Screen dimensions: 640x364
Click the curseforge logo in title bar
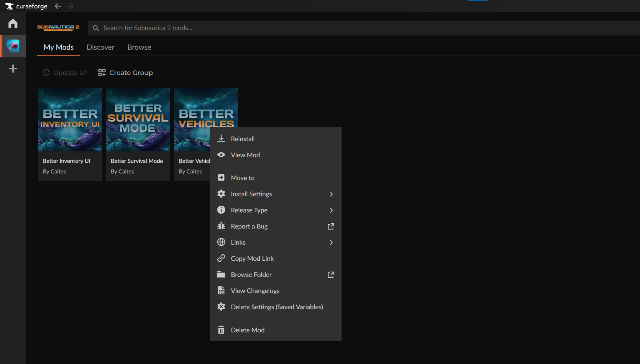tap(26, 6)
